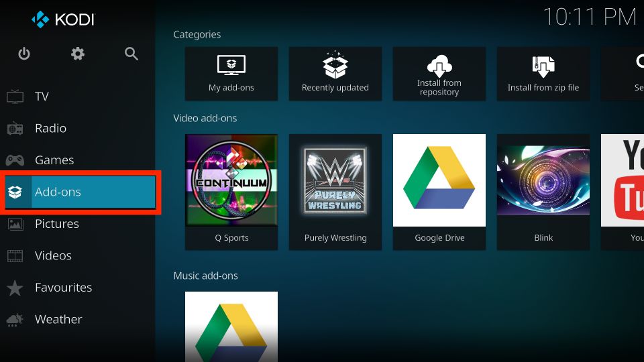Open the Favourites menu item
Image resolution: width=644 pixels, height=362 pixels.
pyautogui.click(x=78, y=288)
